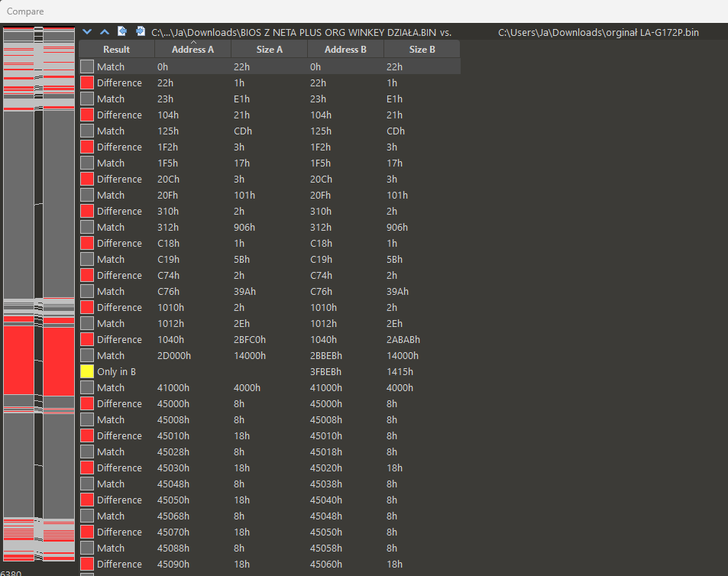This screenshot has width=728, height=576.
Task: Click yellow swatch of Only in B row
Action: [x=87, y=371]
